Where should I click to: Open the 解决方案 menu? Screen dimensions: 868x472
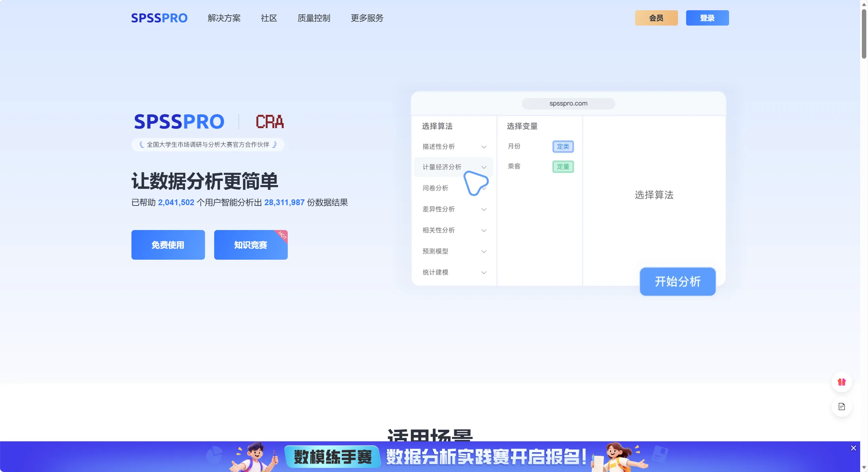pyautogui.click(x=224, y=18)
